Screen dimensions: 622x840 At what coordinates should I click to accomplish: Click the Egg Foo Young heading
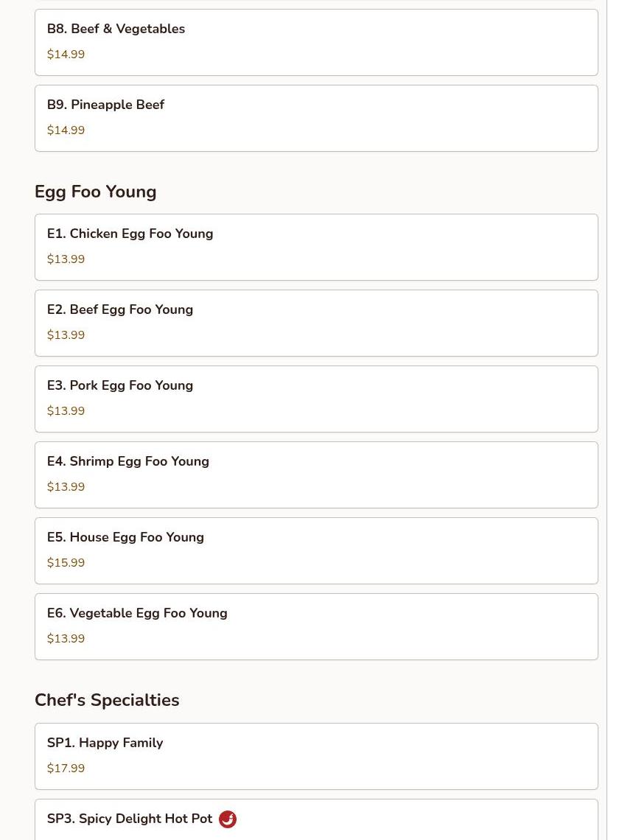(95, 192)
